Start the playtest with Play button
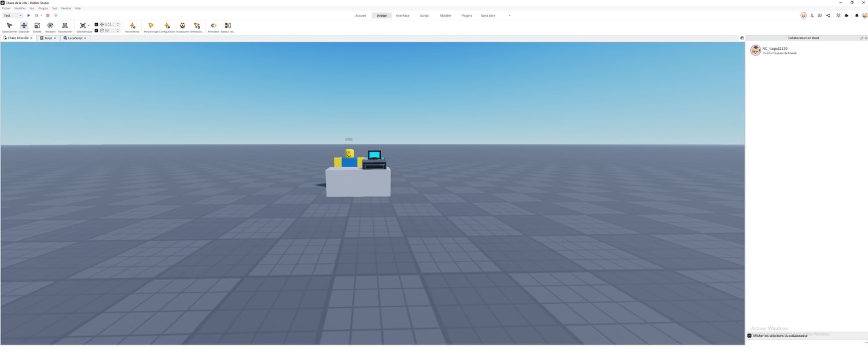The image size is (868, 353). coord(29,16)
